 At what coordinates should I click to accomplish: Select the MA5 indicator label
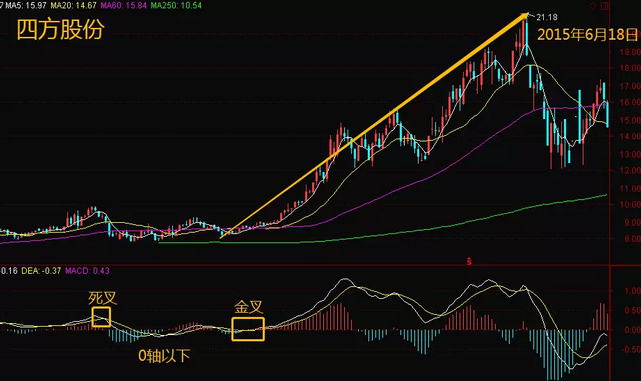[x=25, y=5]
